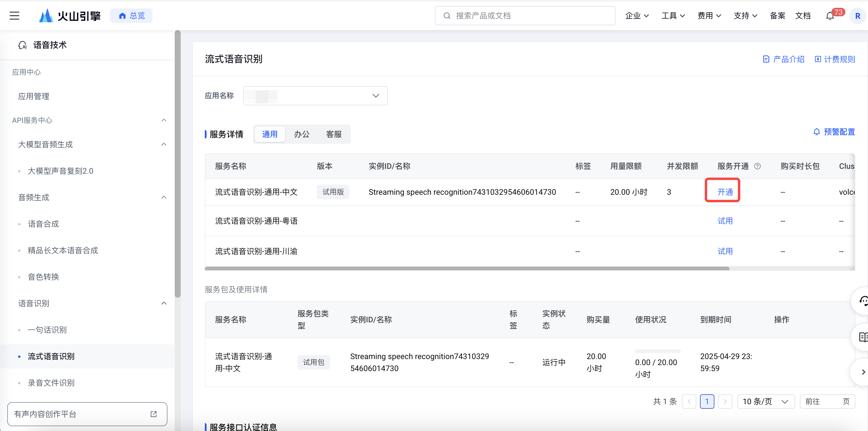Open the 有声内容创作平台 external link icon
Image resolution: width=868 pixels, height=431 pixels.
point(154,414)
